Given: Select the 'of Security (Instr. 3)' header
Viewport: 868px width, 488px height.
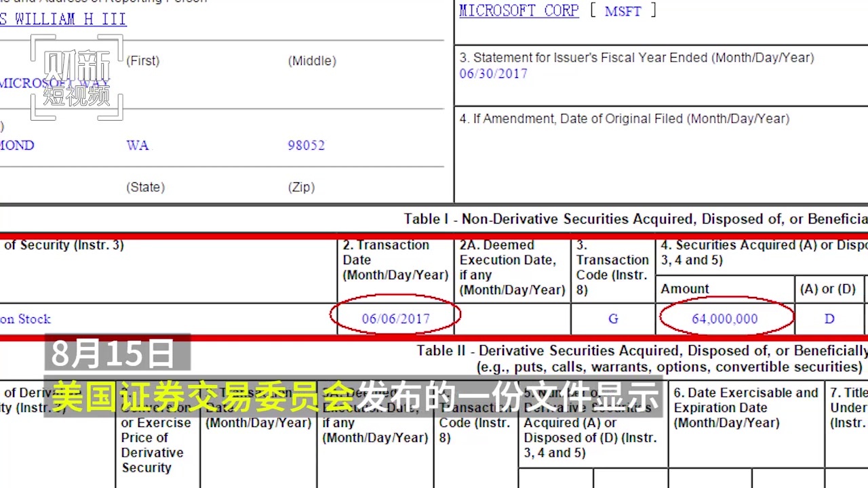Looking at the screenshot, I should [62, 245].
